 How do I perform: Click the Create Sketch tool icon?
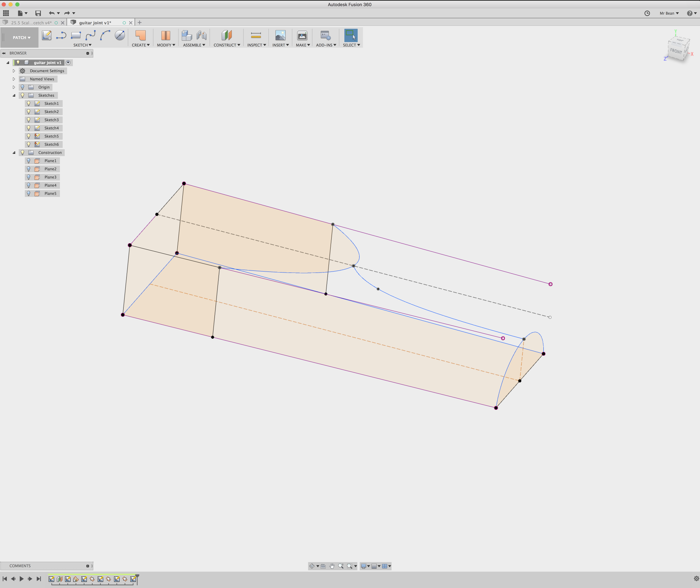click(x=47, y=35)
